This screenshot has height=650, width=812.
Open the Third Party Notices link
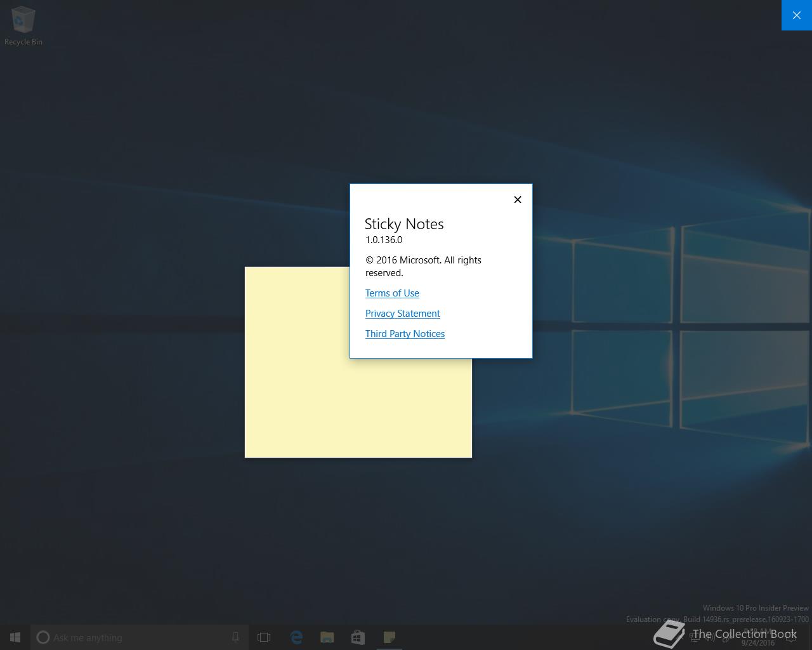click(x=405, y=334)
